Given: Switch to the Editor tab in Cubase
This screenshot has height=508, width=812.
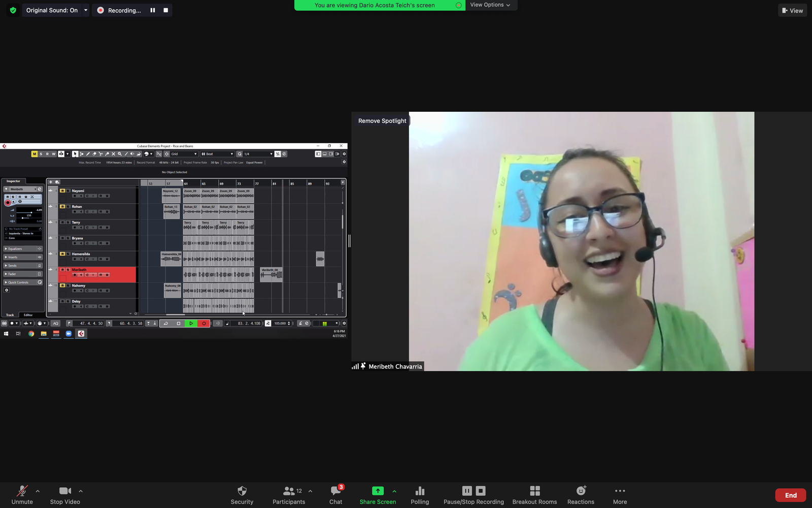Looking at the screenshot, I should click(x=28, y=315).
